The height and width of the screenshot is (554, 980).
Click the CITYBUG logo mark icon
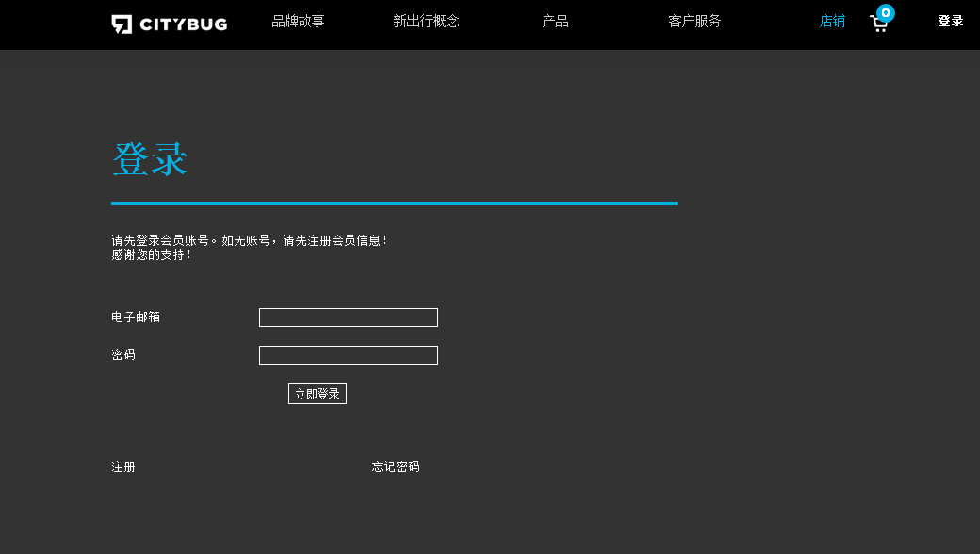pos(122,24)
